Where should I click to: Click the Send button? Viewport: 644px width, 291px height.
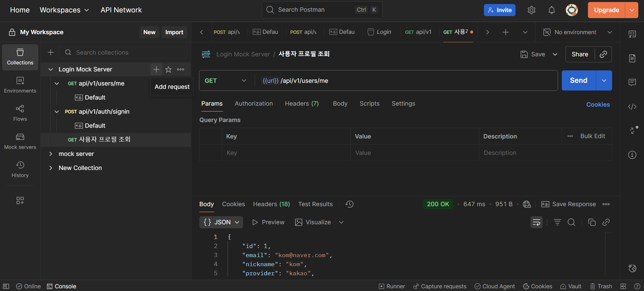579,80
